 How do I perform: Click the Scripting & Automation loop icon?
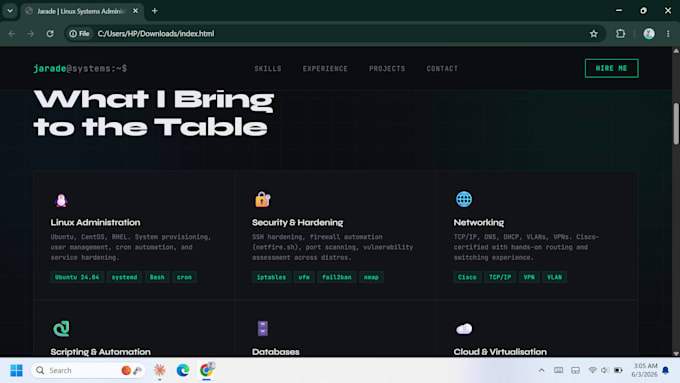(x=61, y=328)
